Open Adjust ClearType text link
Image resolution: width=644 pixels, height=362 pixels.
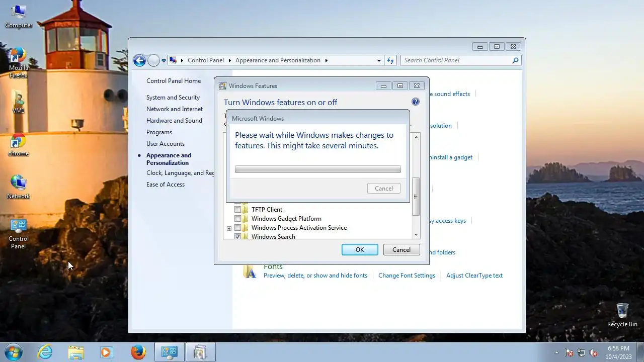474,276
